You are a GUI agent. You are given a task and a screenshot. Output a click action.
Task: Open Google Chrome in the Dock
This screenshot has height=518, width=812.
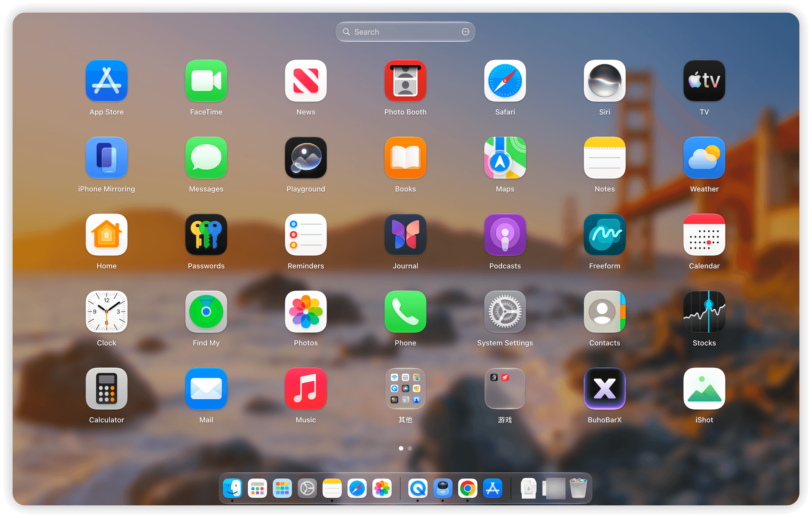(468, 488)
